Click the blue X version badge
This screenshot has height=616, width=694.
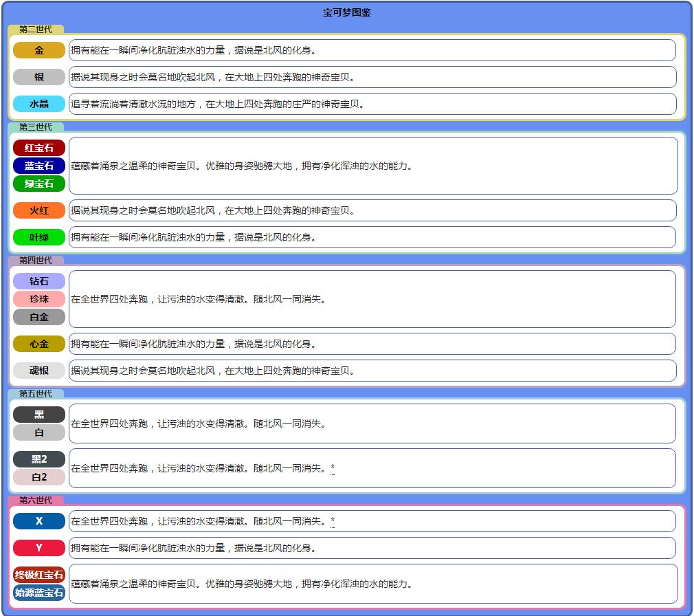click(39, 521)
